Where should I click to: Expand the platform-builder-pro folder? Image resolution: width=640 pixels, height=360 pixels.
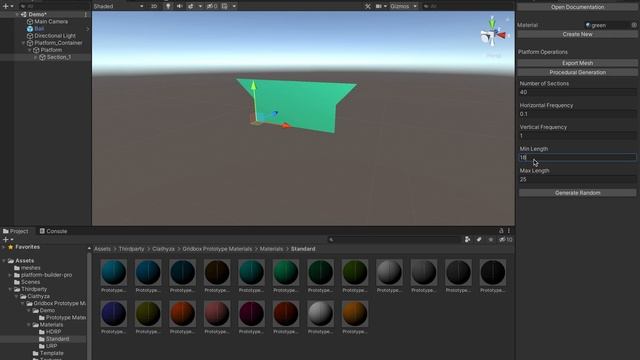click(10, 275)
